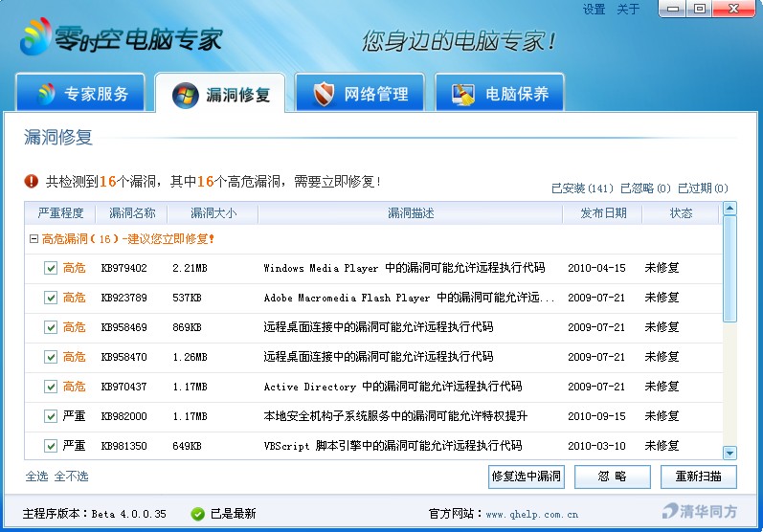Open the www.qhelp.com.cn website link
The image size is (763, 532).
532,515
